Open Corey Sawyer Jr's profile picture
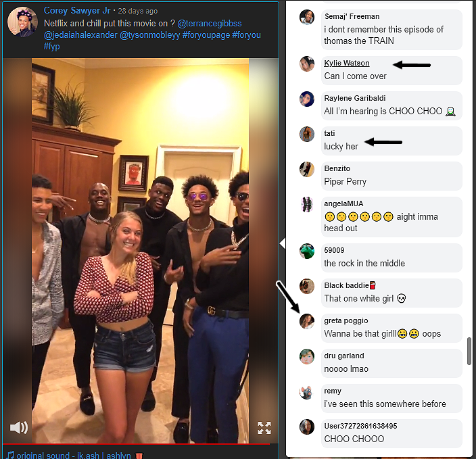This screenshot has height=459, width=476. 23,22
